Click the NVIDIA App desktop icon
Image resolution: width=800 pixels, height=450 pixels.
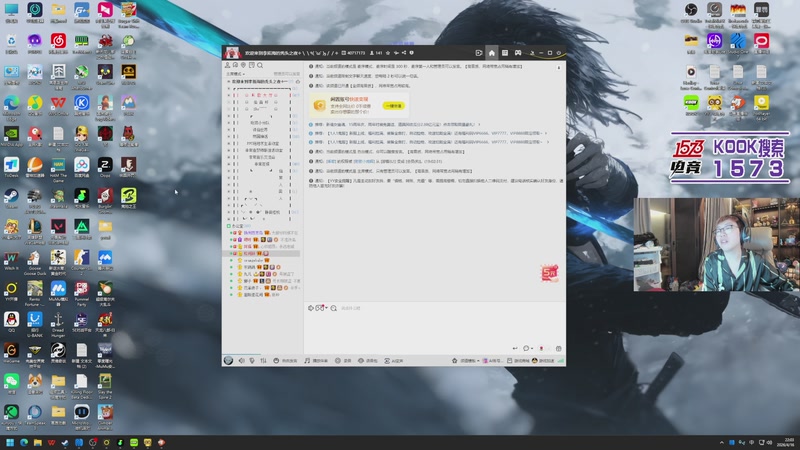11,136
